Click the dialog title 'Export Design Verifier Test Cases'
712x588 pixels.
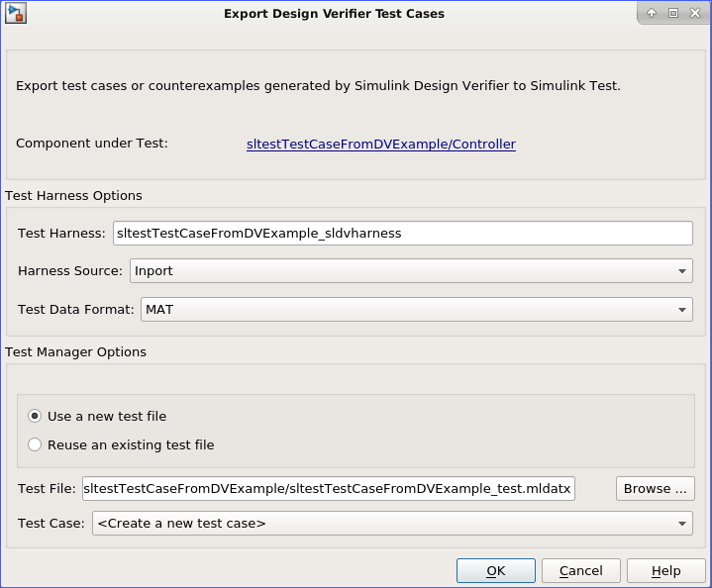click(x=334, y=14)
